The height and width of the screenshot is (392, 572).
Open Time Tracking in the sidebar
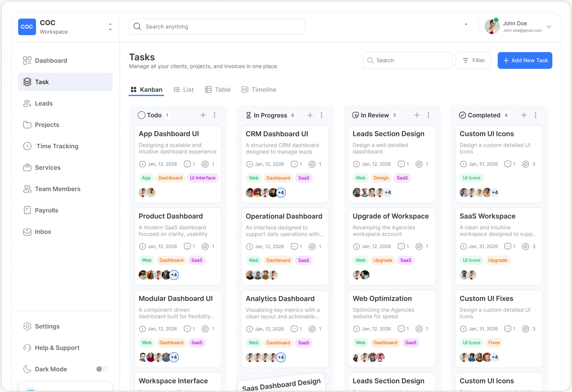57,146
